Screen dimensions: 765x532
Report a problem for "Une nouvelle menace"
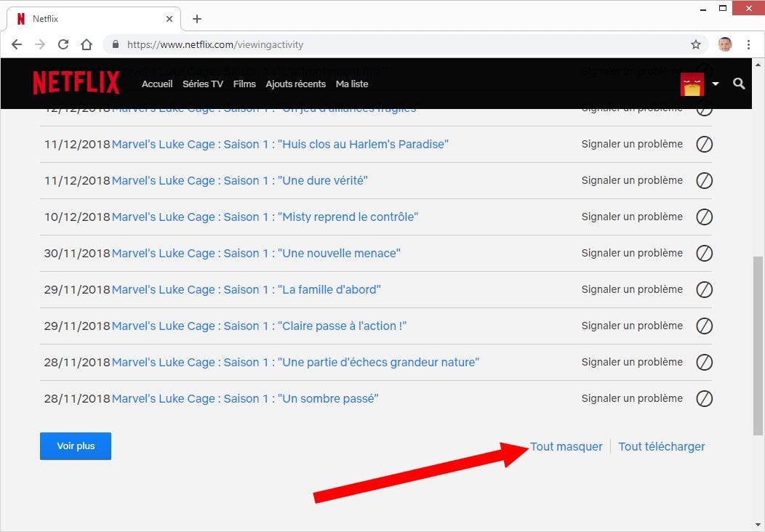[x=632, y=253]
